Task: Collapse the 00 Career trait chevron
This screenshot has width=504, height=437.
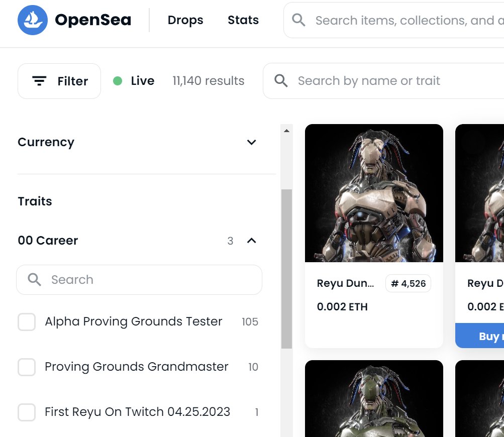Action: click(251, 241)
